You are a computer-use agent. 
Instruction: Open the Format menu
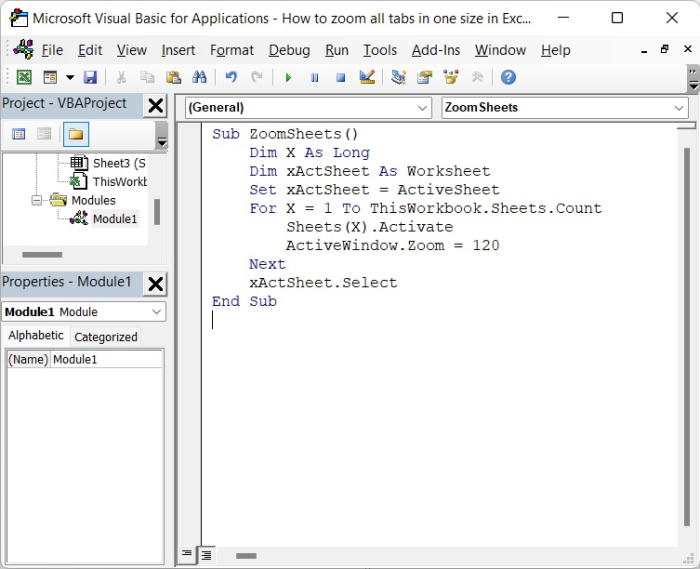[x=232, y=50]
